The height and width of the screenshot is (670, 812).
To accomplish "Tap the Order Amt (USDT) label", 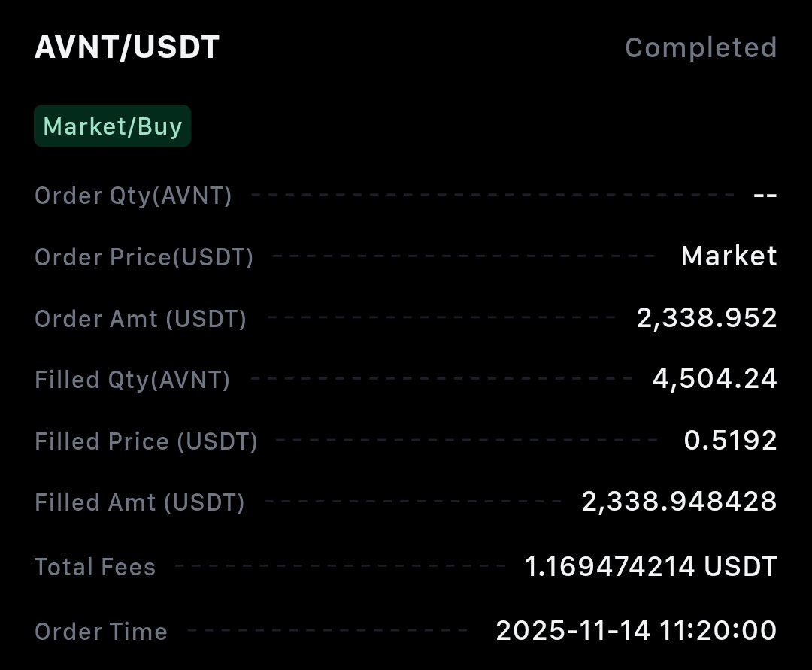I will click(141, 318).
